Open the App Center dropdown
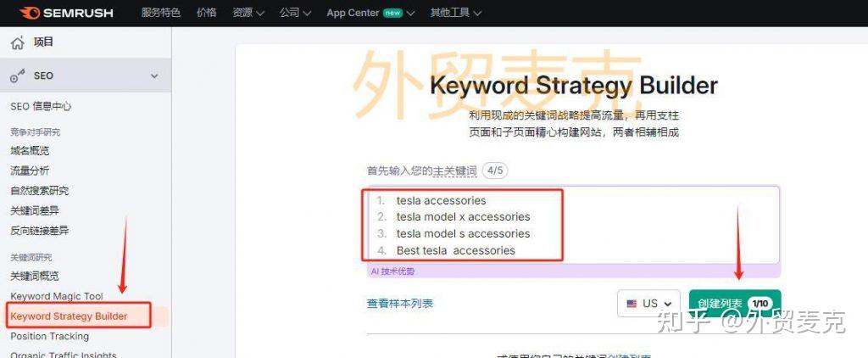Image resolution: width=868 pixels, height=358 pixels. click(370, 13)
